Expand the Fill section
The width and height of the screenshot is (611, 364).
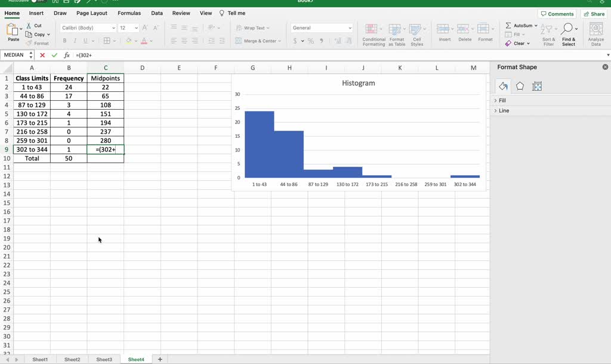pos(502,101)
